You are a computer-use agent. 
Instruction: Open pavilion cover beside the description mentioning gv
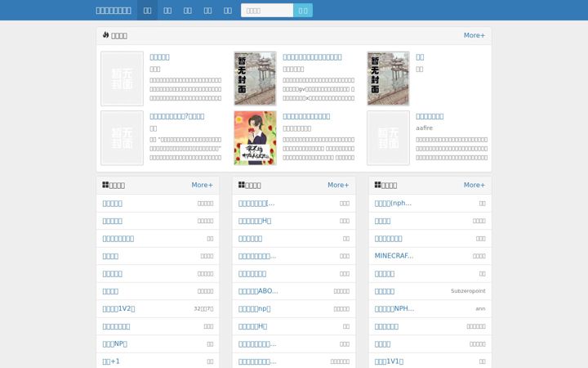[x=255, y=79]
